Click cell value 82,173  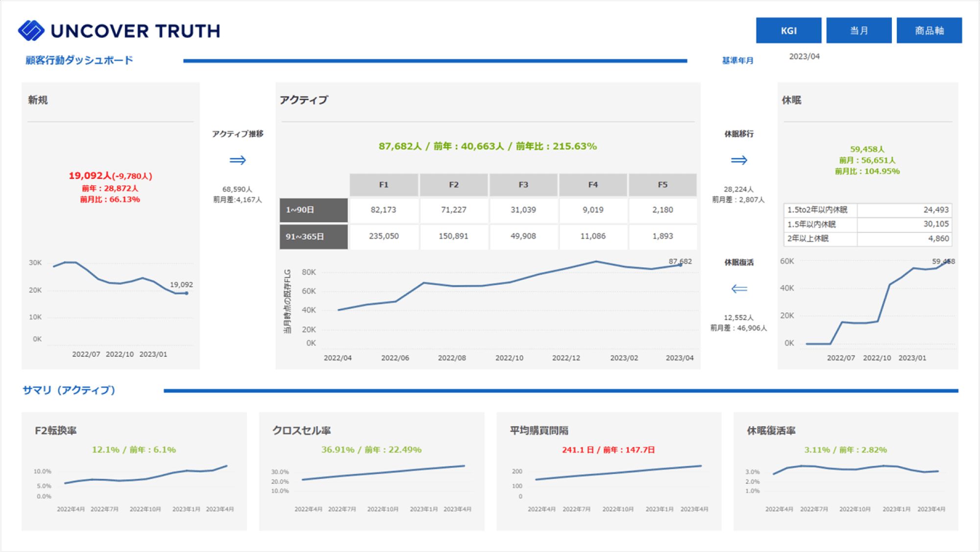point(383,210)
